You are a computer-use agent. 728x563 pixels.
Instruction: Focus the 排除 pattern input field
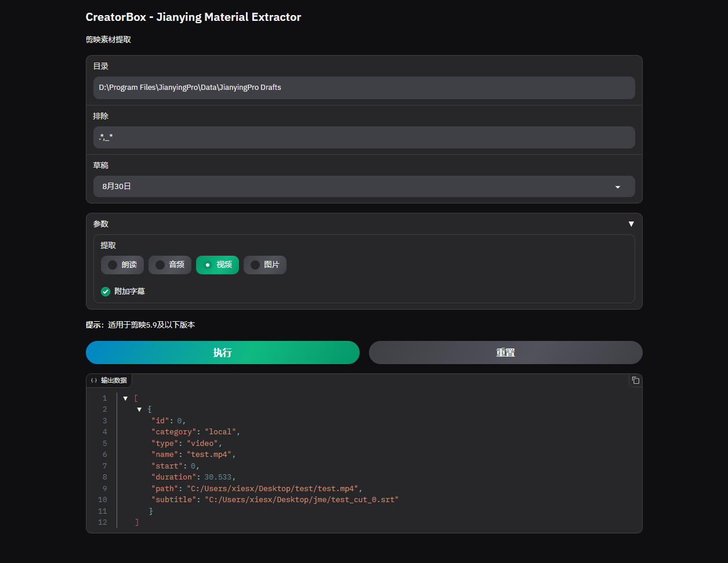point(364,137)
